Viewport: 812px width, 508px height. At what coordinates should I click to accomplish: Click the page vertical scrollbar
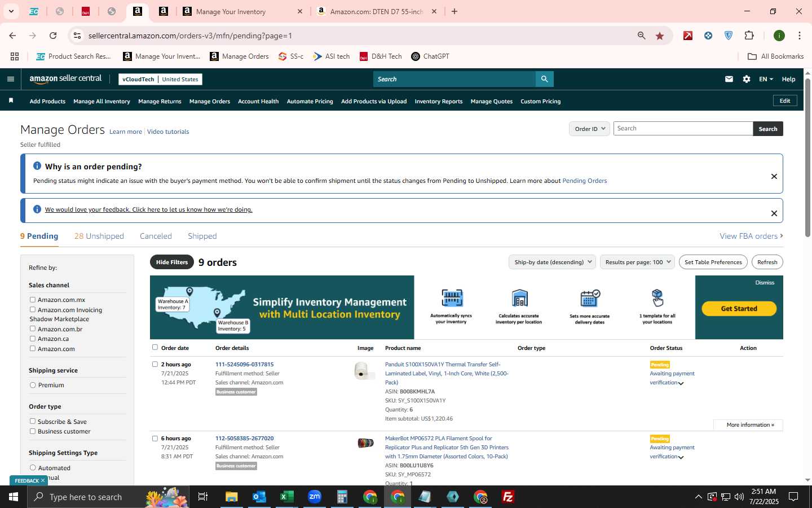[807, 158]
